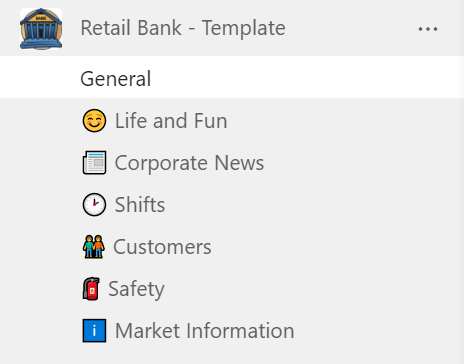Open the Life and Fun channel

pos(232,121)
